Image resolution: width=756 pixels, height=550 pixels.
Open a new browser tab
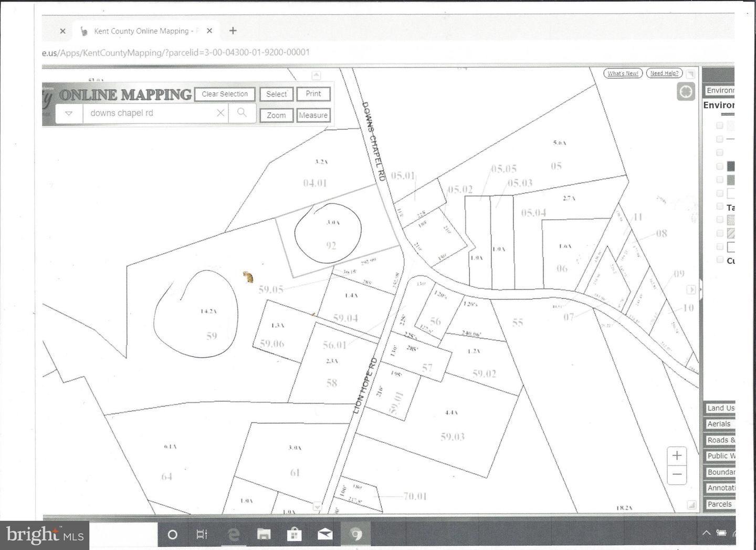click(233, 31)
